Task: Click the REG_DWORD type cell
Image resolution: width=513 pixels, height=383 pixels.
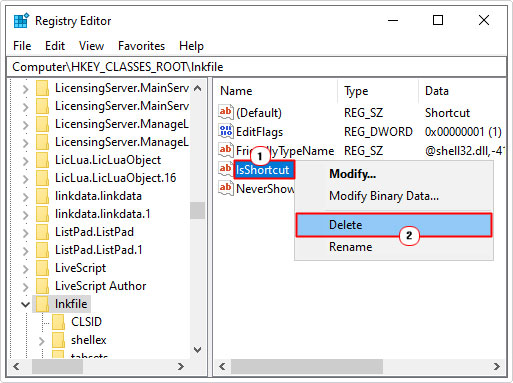Action: click(x=378, y=132)
